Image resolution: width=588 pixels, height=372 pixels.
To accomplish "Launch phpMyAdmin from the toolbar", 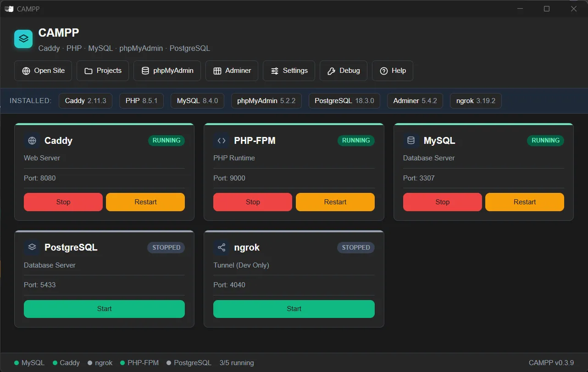I will point(167,71).
